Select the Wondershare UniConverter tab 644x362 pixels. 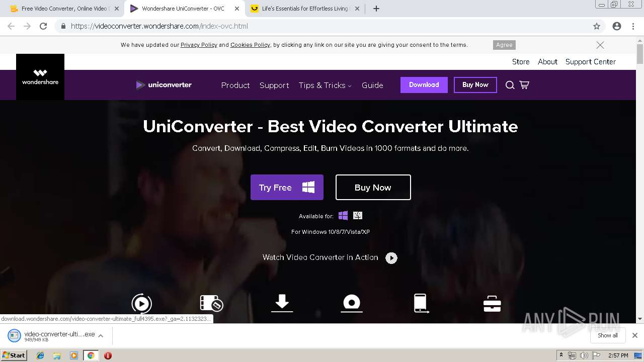pos(184,9)
